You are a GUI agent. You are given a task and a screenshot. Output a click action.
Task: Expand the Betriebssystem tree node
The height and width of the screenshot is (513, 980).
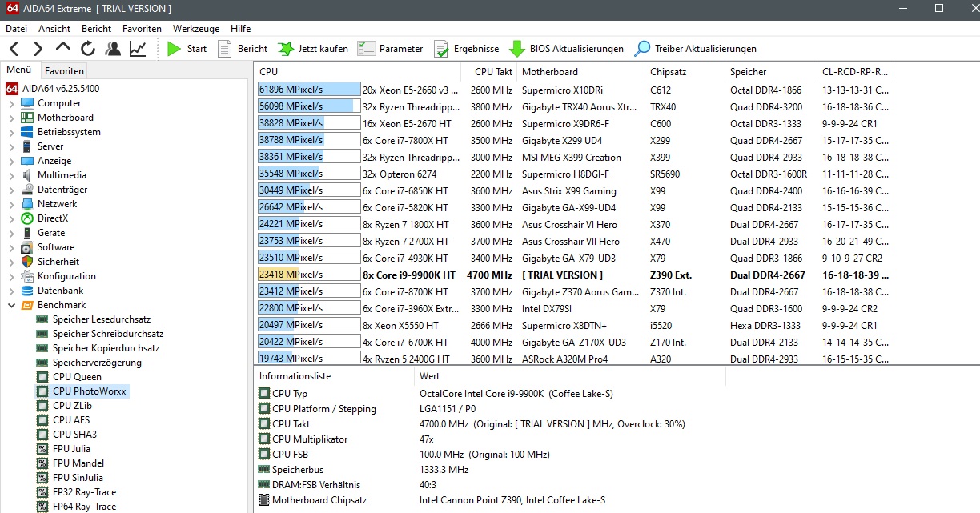11,132
